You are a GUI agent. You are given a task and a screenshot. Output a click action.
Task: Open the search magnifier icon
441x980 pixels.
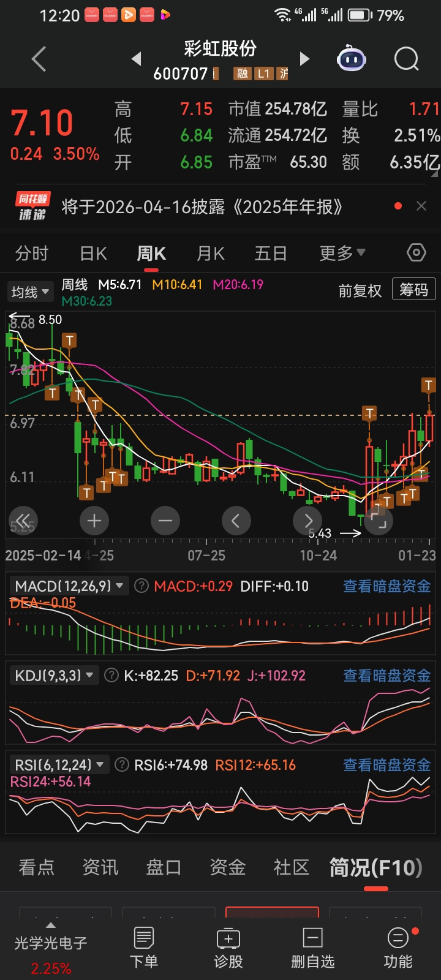point(406,59)
